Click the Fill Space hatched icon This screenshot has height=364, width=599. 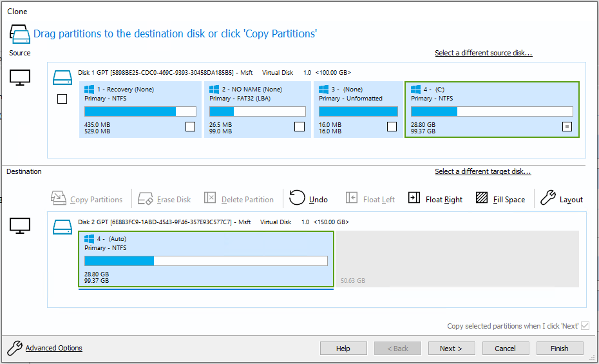[x=482, y=198]
